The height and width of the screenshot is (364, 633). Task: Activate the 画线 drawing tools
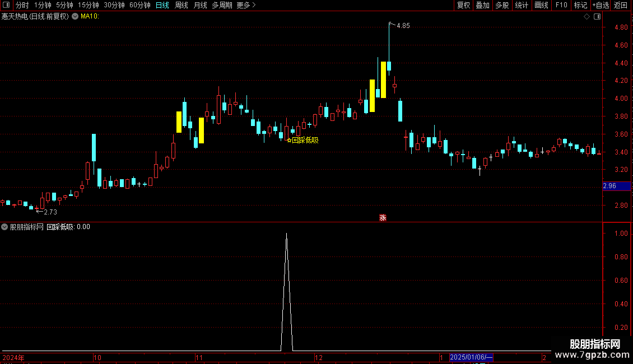(x=541, y=5)
